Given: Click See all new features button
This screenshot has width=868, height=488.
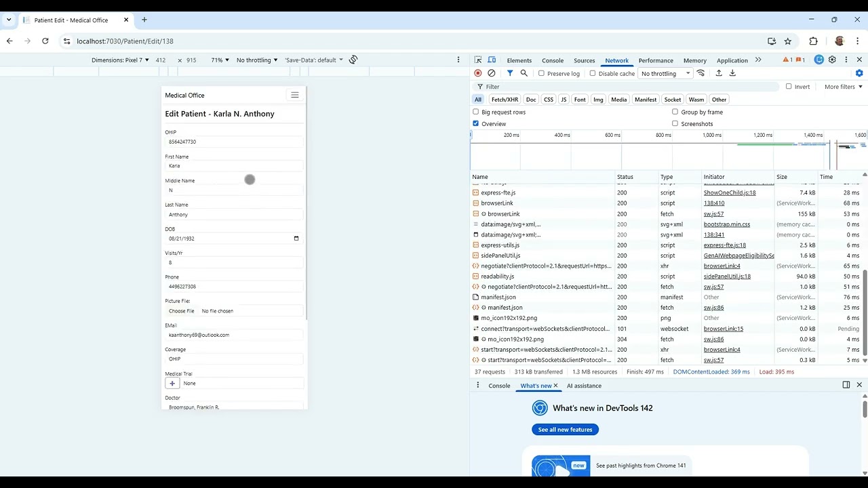Looking at the screenshot, I should click(565, 430).
